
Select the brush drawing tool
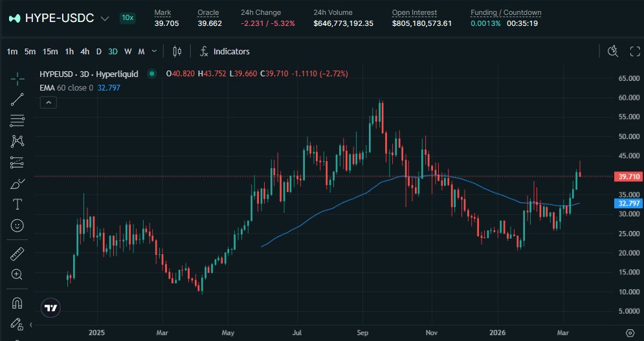tap(17, 184)
